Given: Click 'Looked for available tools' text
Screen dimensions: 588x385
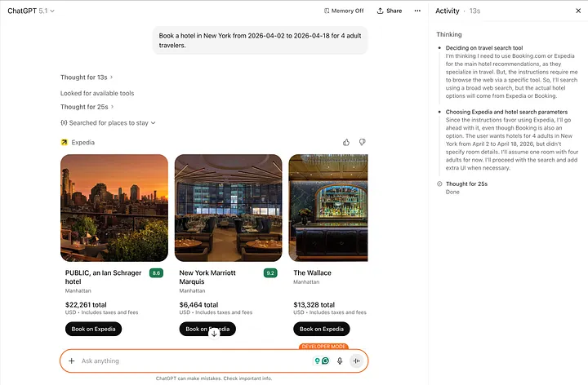Looking at the screenshot, I should pos(97,93).
